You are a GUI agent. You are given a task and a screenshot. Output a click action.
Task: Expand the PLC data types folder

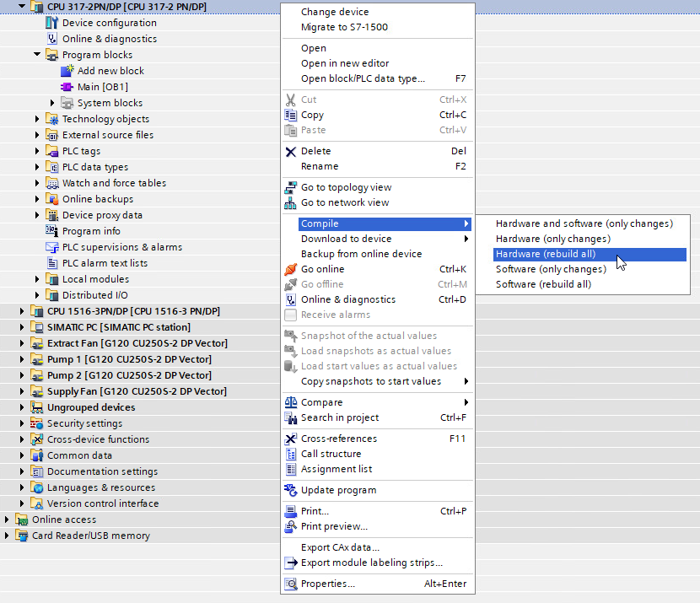[x=37, y=167]
